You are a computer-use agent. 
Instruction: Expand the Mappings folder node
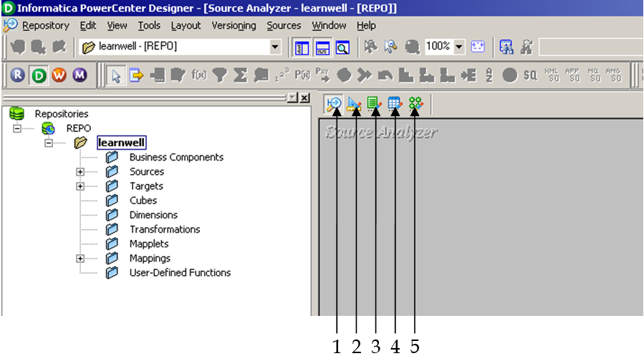pyautogui.click(x=80, y=259)
